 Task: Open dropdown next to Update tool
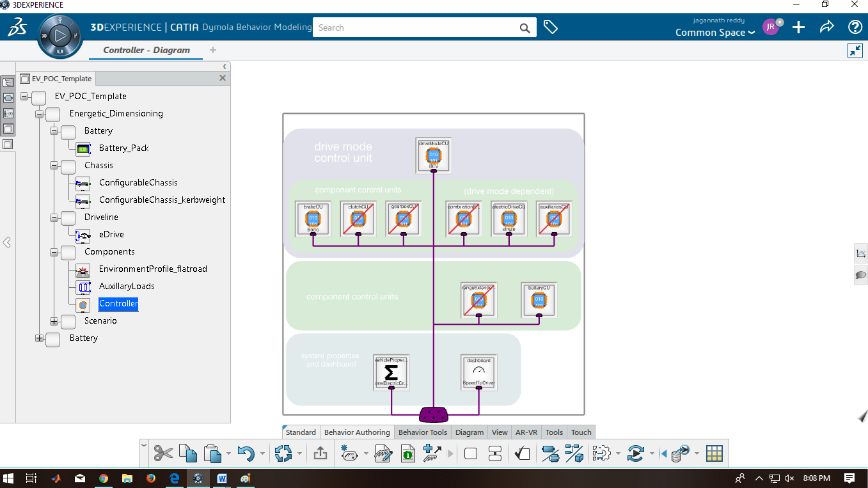299,454
